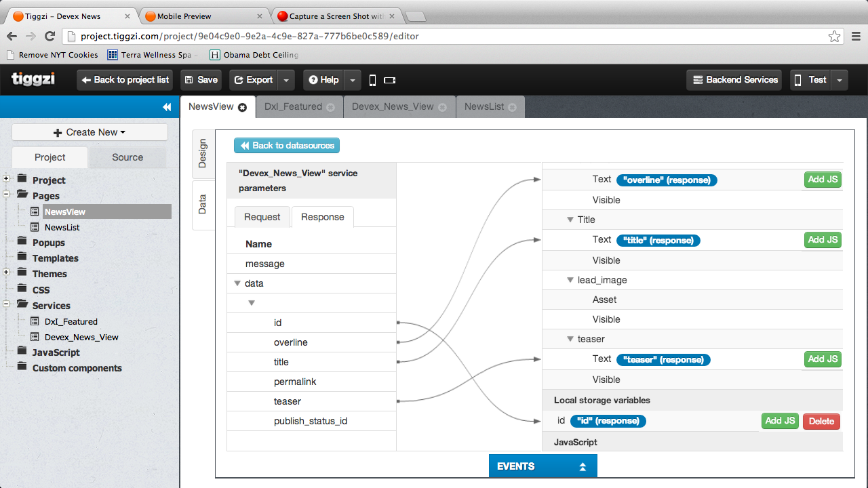
Task: Collapse the data node in response tree
Action: [x=237, y=283]
